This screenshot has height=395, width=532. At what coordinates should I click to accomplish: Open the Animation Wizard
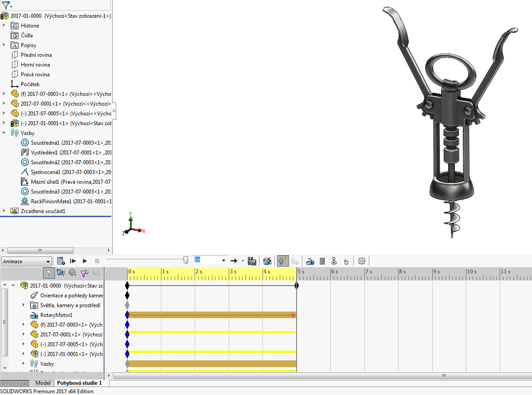pyautogui.click(x=267, y=261)
